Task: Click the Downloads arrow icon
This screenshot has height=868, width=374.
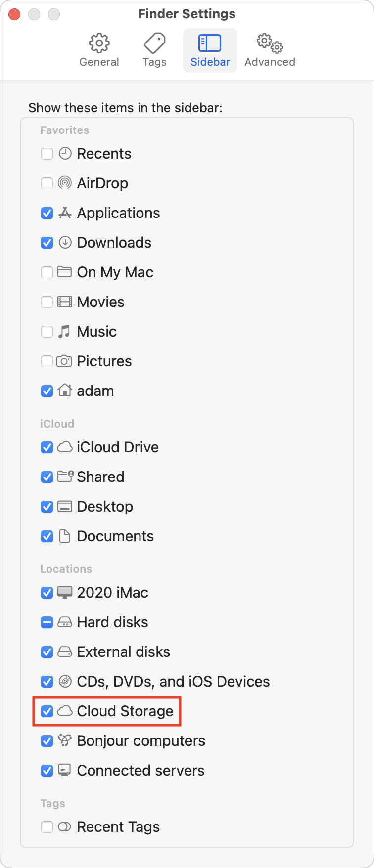Action: pyautogui.click(x=64, y=243)
